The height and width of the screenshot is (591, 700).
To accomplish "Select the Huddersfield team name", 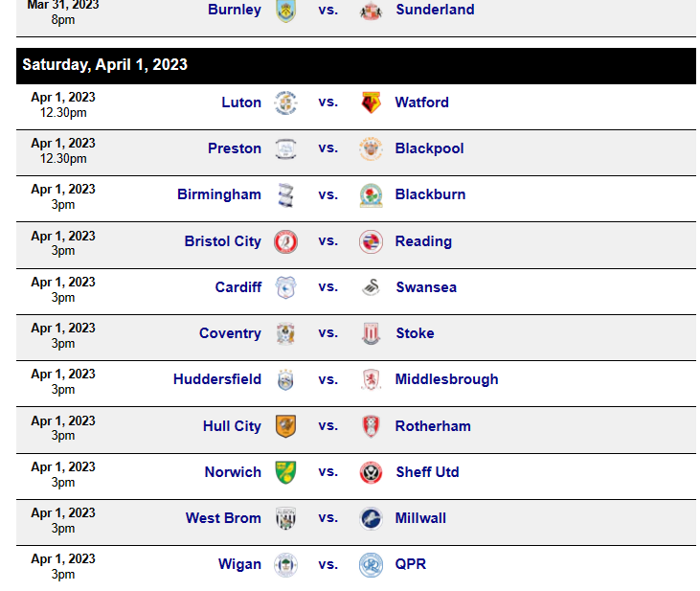I will pos(217,379).
